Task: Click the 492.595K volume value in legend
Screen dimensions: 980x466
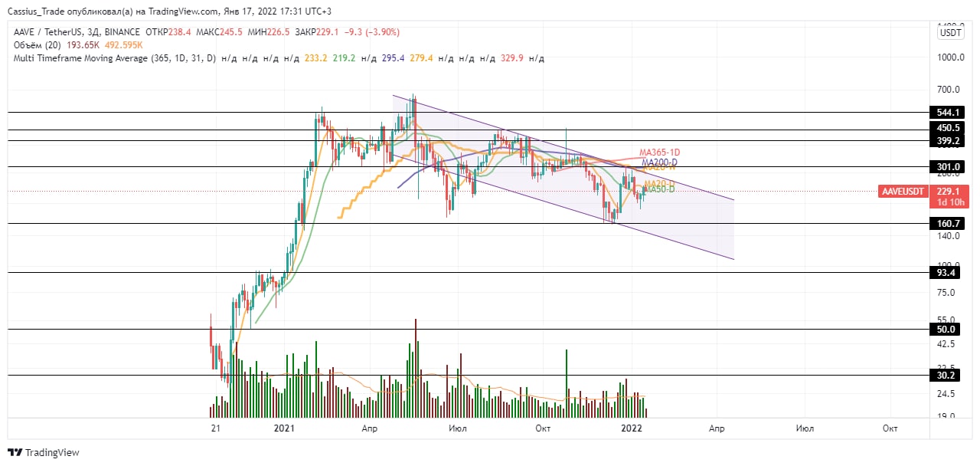Action: click(123, 45)
